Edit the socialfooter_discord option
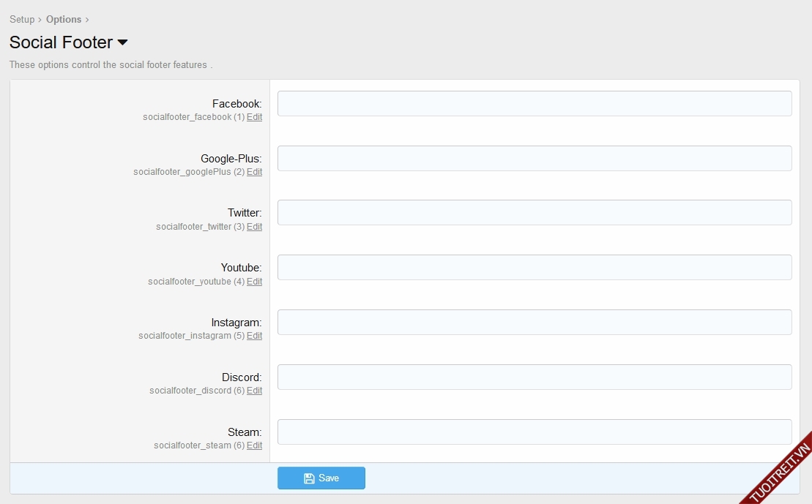This screenshot has height=504, width=812. pyautogui.click(x=254, y=391)
